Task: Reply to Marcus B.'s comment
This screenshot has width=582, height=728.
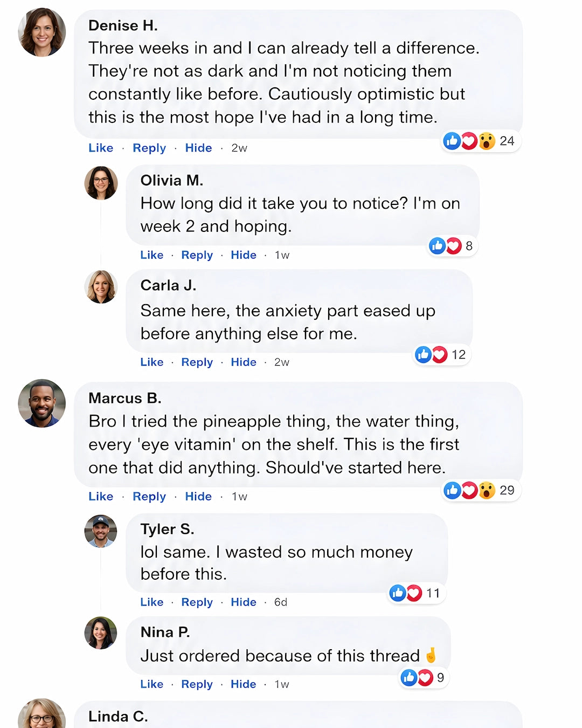Action: click(149, 496)
